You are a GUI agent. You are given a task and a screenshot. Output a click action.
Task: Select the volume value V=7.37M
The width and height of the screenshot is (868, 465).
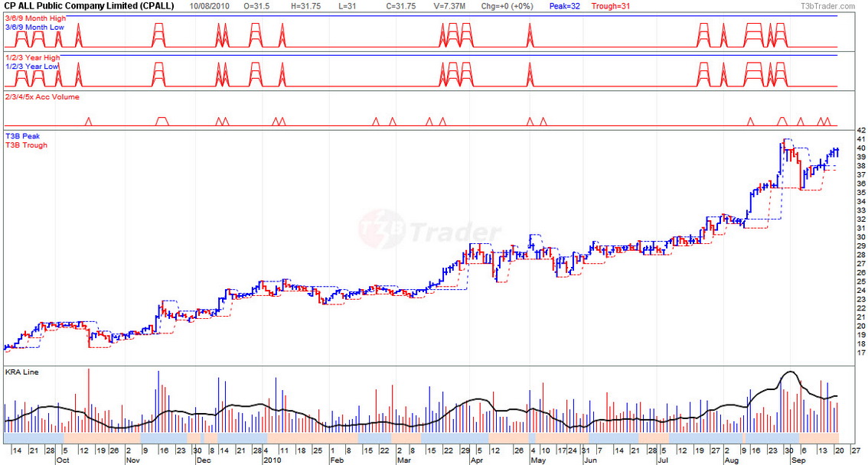coord(449,6)
